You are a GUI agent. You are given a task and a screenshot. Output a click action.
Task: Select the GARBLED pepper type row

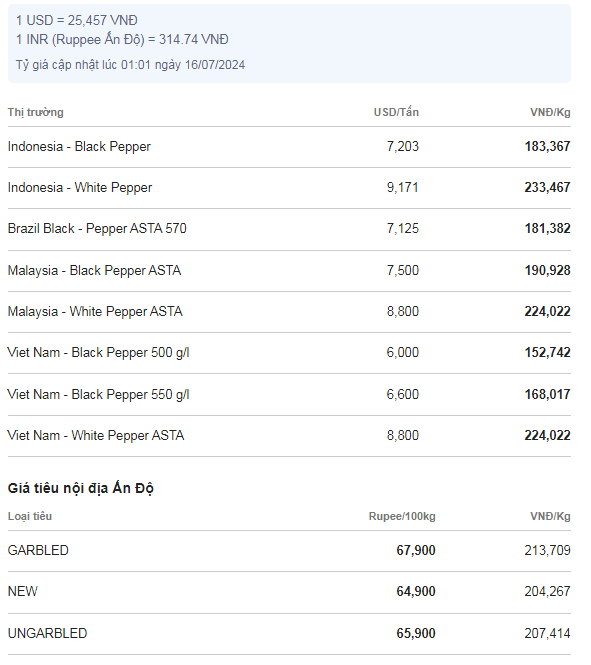[x=289, y=551]
